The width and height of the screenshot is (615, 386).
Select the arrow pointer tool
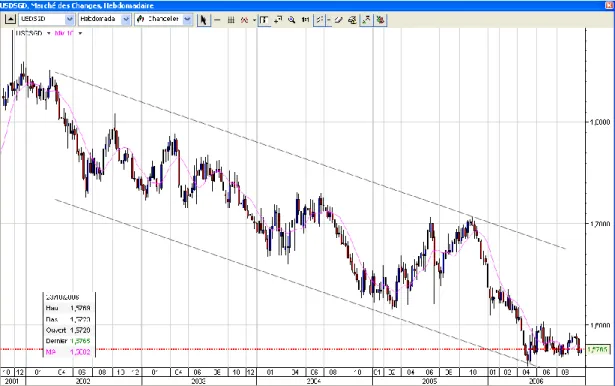click(203, 20)
